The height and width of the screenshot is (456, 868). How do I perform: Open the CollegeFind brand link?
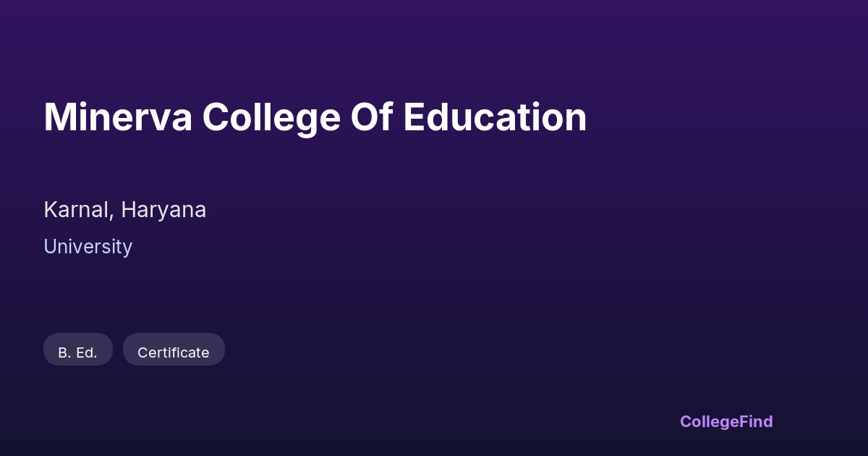click(726, 421)
